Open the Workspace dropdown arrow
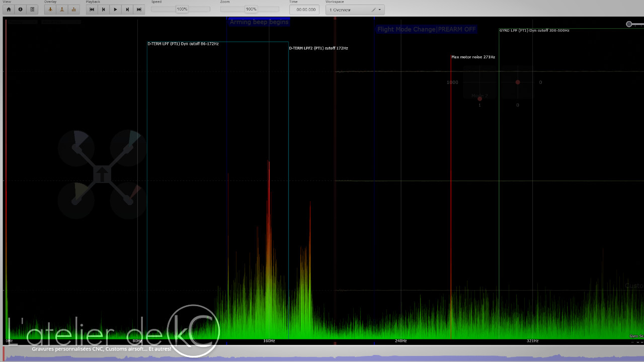Viewport: 644px width, 362px height. click(x=379, y=10)
